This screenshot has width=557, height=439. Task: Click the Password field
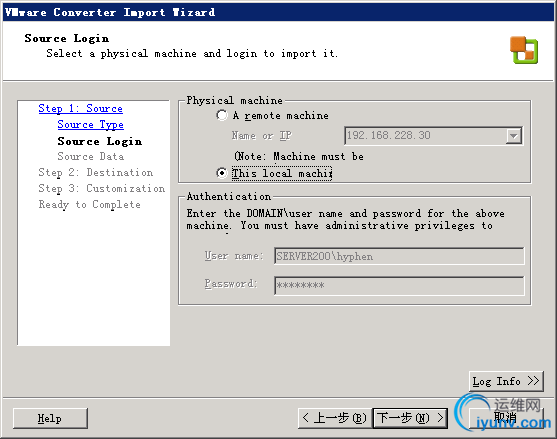399,285
